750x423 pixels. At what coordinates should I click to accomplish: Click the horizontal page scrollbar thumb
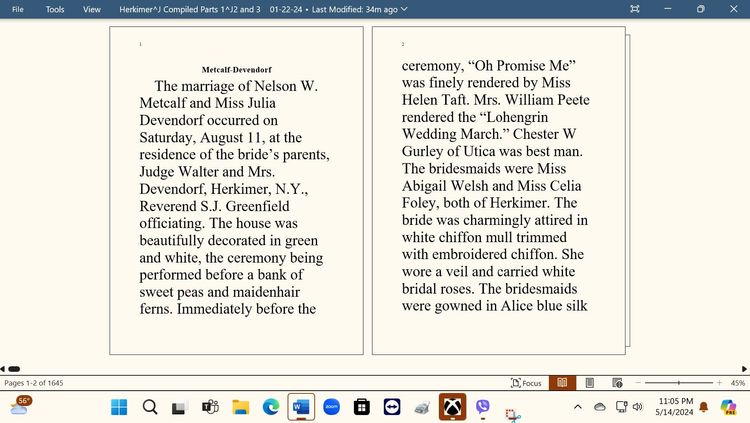(x=14, y=369)
